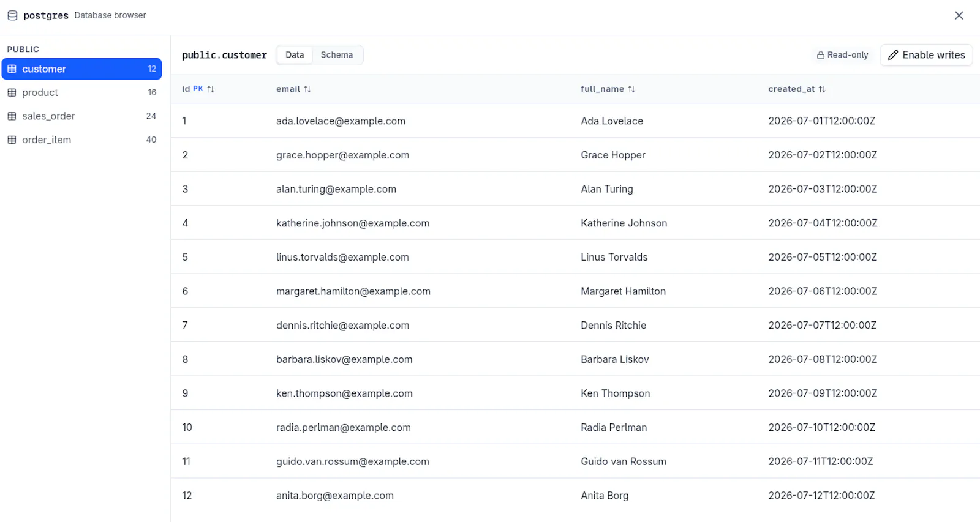Click the created_at column header
980x522 pixels.
(791, 89)
